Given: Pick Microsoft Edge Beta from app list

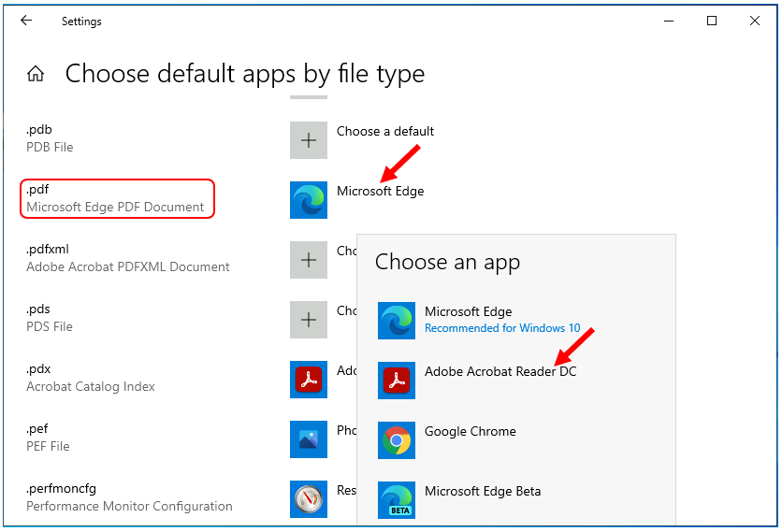Looking at the screenshot, I should (483, 491).
